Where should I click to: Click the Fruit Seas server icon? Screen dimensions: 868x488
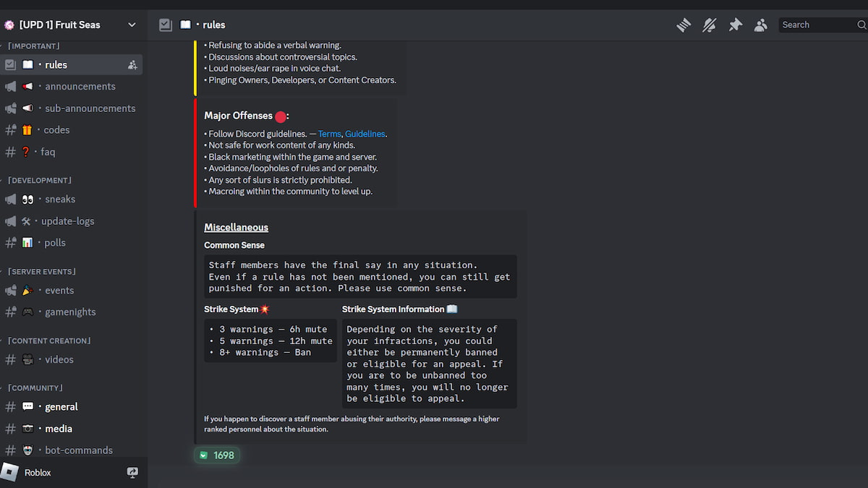point(9,24)
